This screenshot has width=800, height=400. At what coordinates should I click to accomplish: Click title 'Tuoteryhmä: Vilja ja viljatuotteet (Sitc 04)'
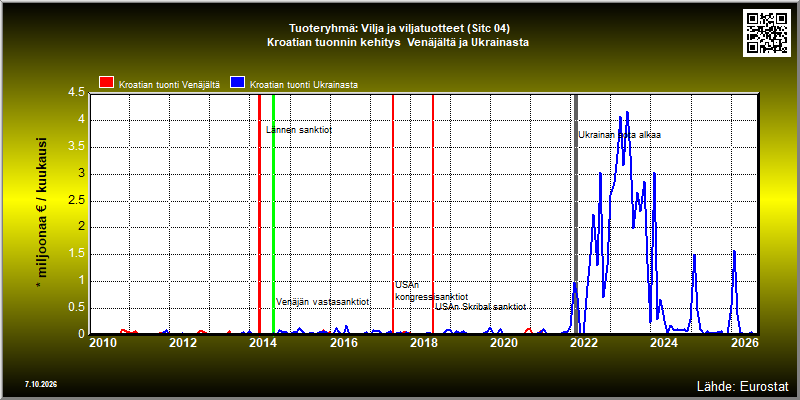[399, 28]
